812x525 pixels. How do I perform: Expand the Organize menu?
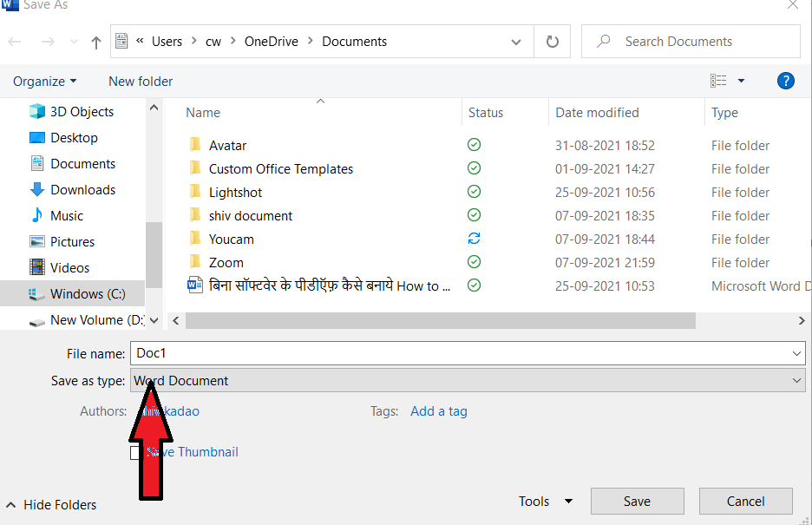pyautogui.click(x=40, y=81)
